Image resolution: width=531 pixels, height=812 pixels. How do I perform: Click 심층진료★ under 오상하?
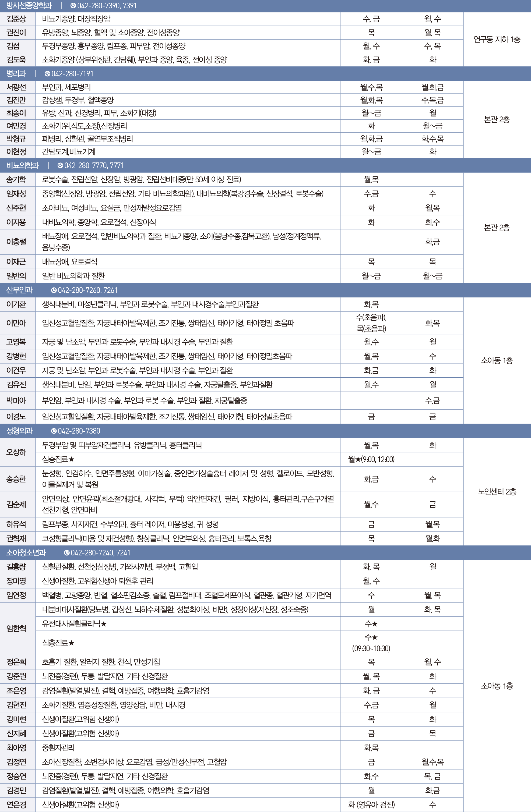[x=58, y=460]
